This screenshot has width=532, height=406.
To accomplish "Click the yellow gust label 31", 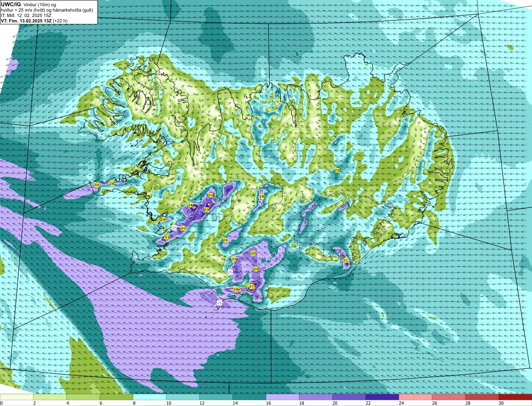I will [x=345, y=260].
